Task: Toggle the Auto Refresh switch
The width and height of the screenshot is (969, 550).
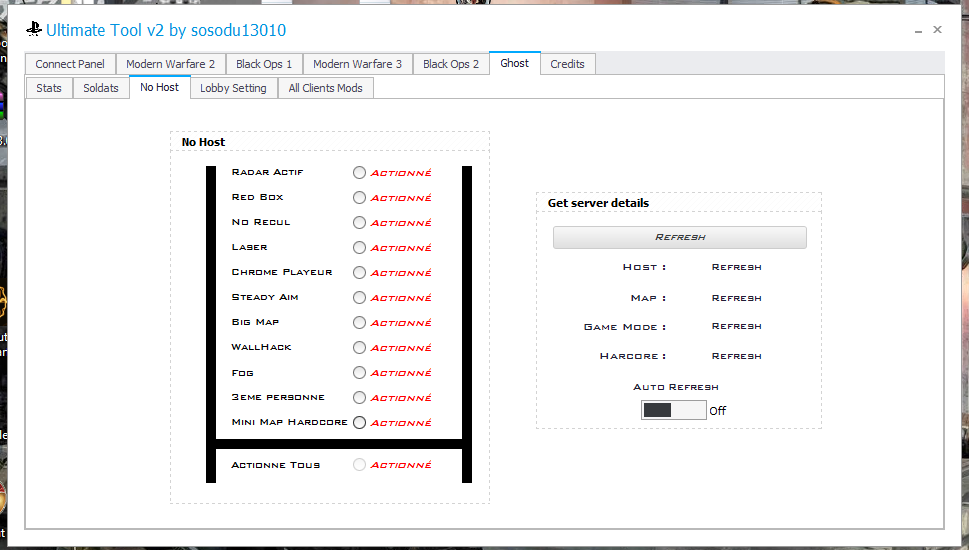Action: click(x=674, y=410)
